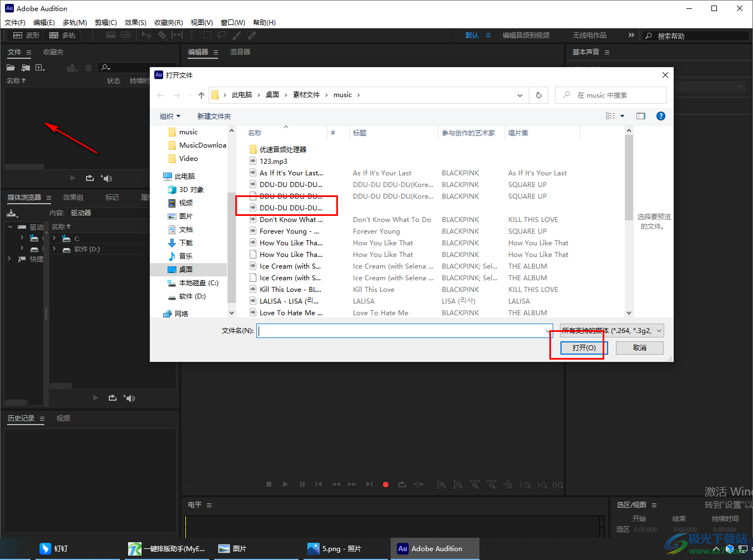Click the Pause transport button
This screenshot has height=560, width=753.
302,485
